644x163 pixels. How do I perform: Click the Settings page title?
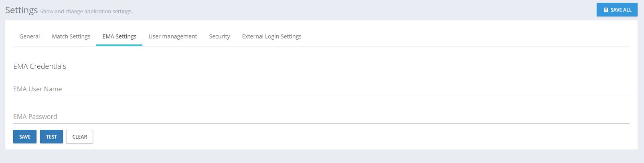click(x=21, y=10)
